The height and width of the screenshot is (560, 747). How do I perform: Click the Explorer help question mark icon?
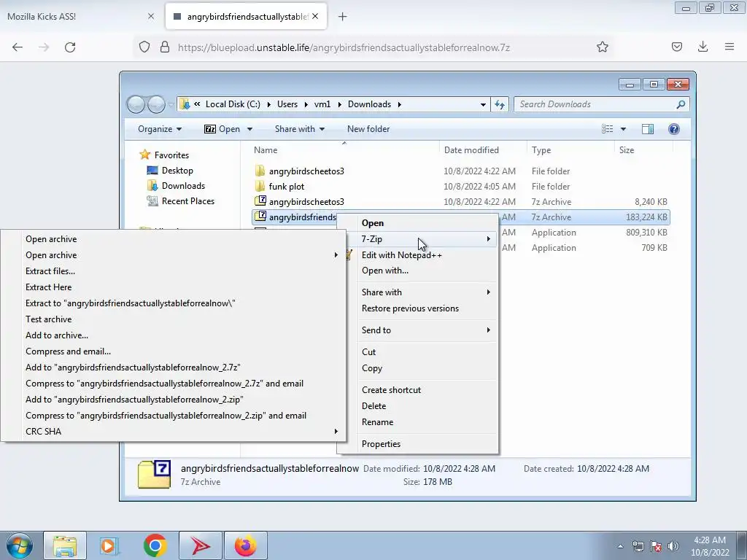point(673,129)
